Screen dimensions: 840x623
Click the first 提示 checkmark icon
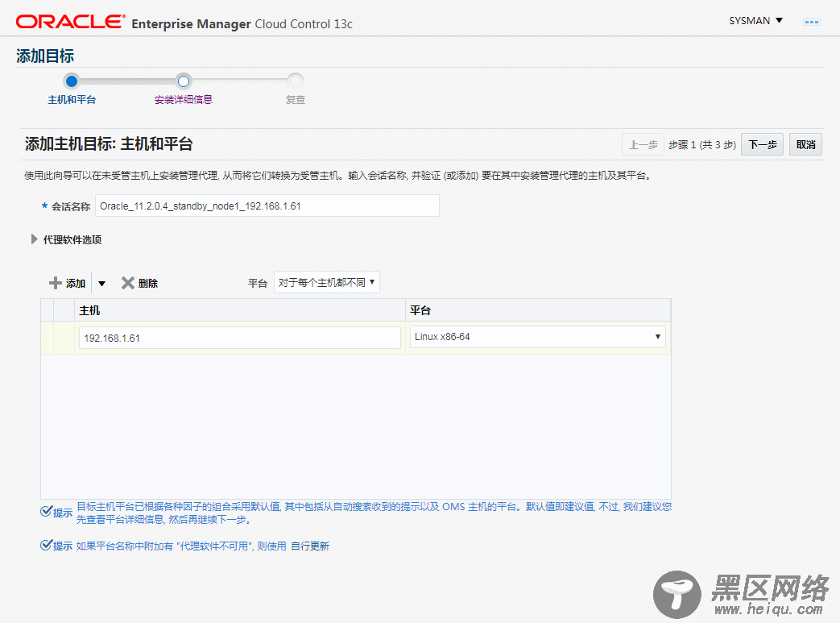[x=47, y=511]
